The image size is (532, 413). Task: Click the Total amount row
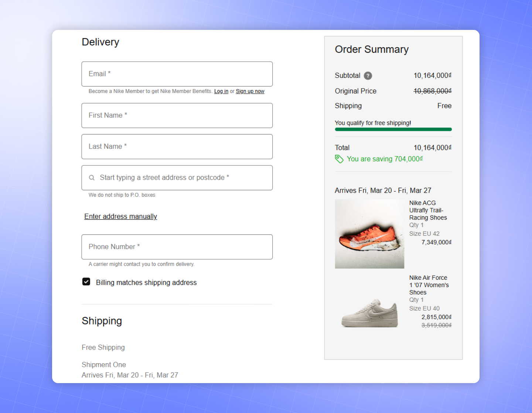[x=393, y=147]
